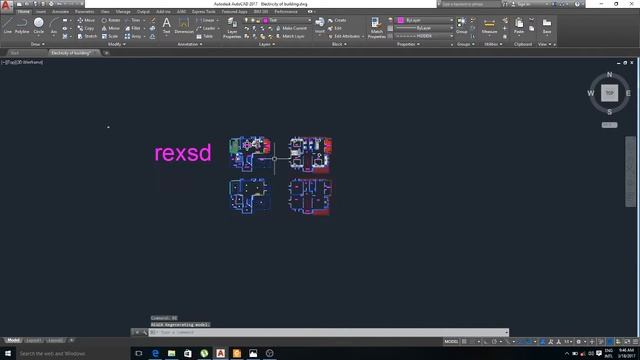Toggle grid display in status bar
The height and width of the screenshot is (360, 640).
point(464,342)
